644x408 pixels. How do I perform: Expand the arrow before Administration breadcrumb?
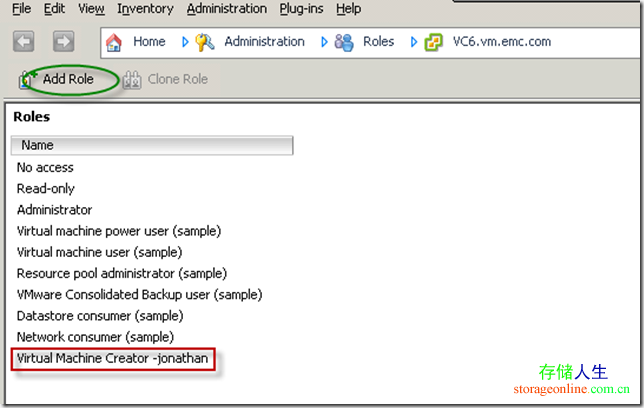click(186, 42)
